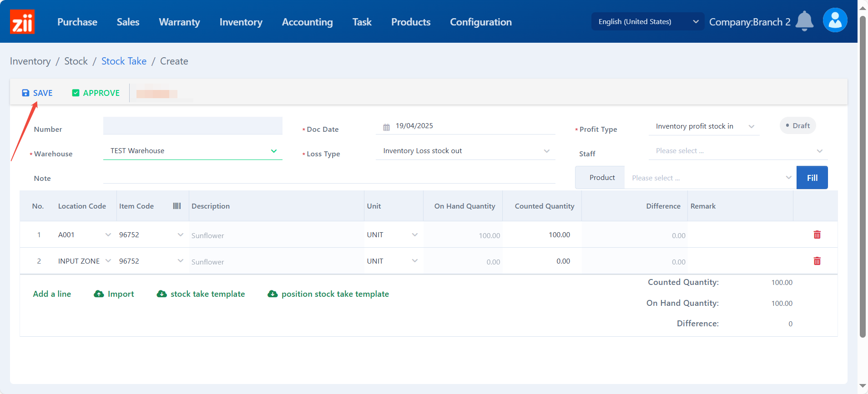Go to Stock Take breadcrumb link
The image size is (868, 394).
click(124, 61)
